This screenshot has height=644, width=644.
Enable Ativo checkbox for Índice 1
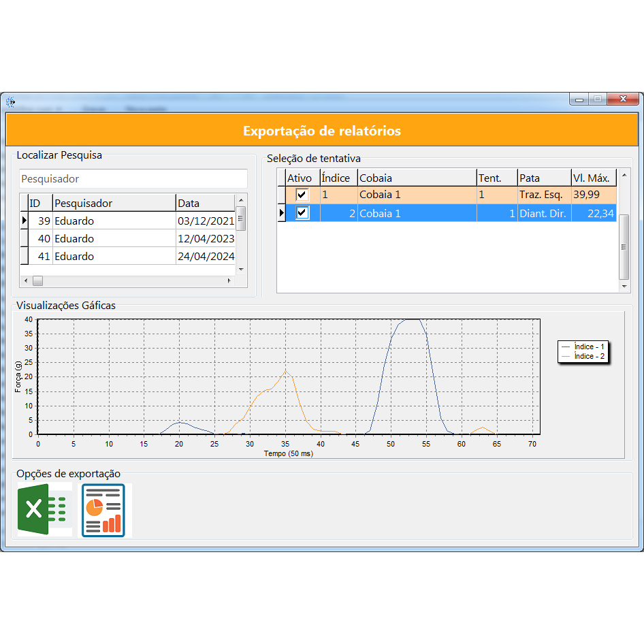click(302, 195)
